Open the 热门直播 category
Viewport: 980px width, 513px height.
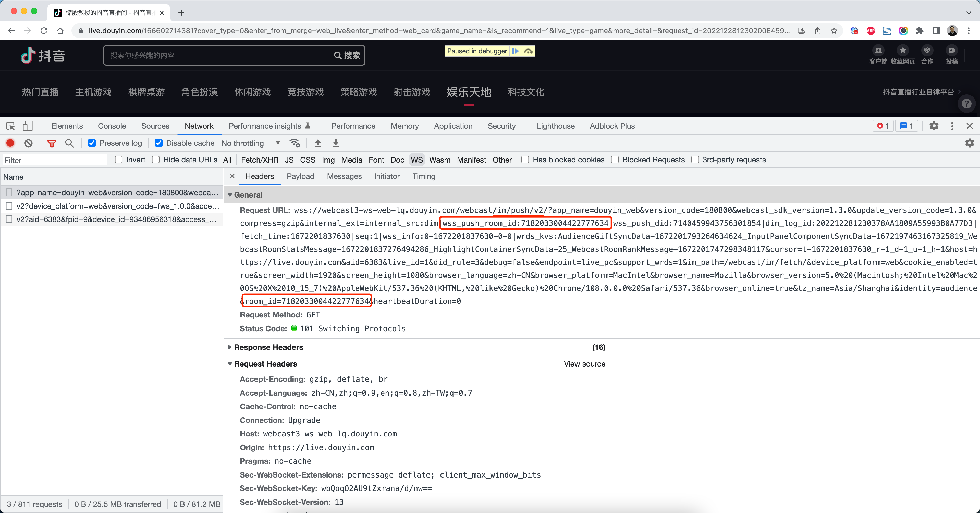pos(40,92)
